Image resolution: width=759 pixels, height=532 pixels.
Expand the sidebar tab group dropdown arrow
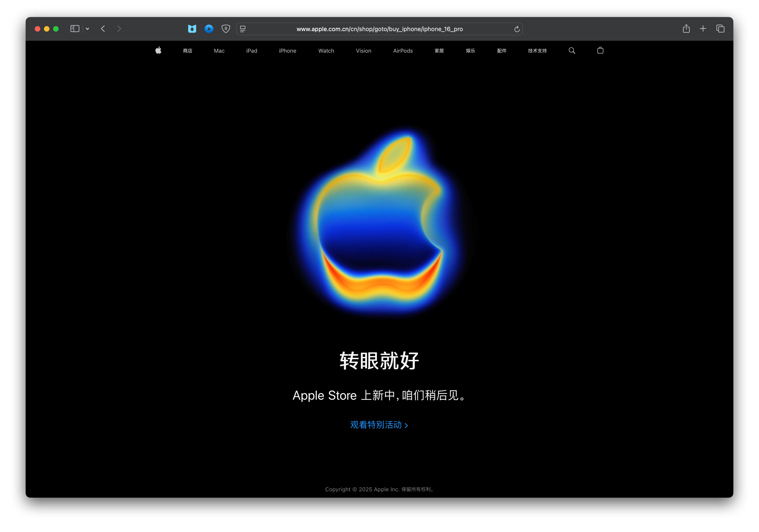click(88, 29)
